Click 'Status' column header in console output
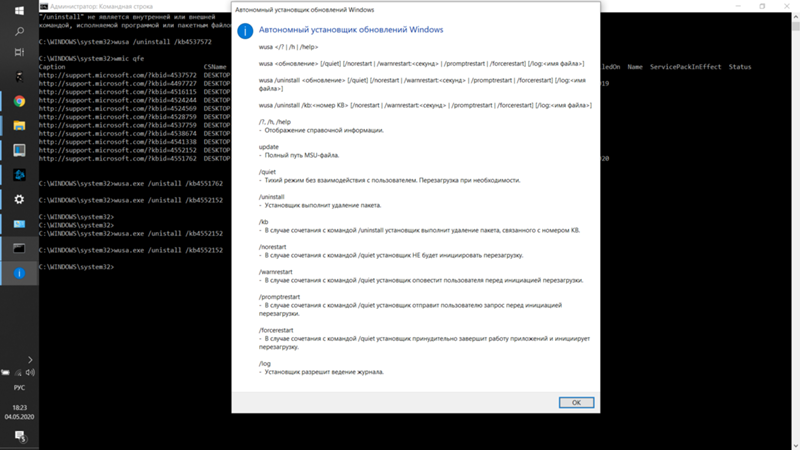 pyautogui.click(x=740, y=67)
